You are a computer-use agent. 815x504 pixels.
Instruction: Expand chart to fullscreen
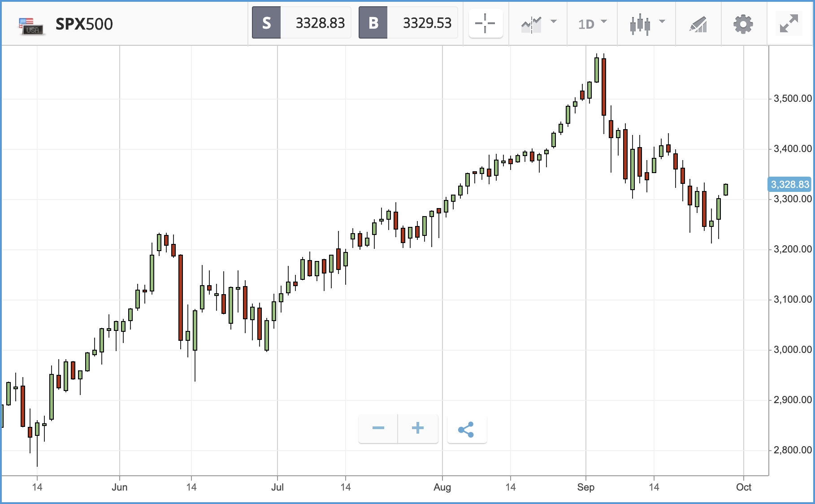click(789, 24)
